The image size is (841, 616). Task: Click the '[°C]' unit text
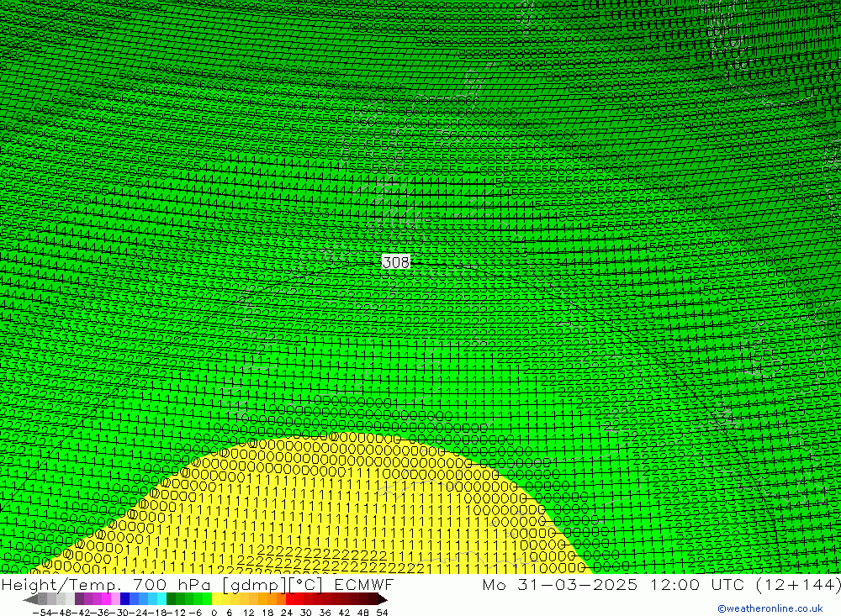coord(306,585)
